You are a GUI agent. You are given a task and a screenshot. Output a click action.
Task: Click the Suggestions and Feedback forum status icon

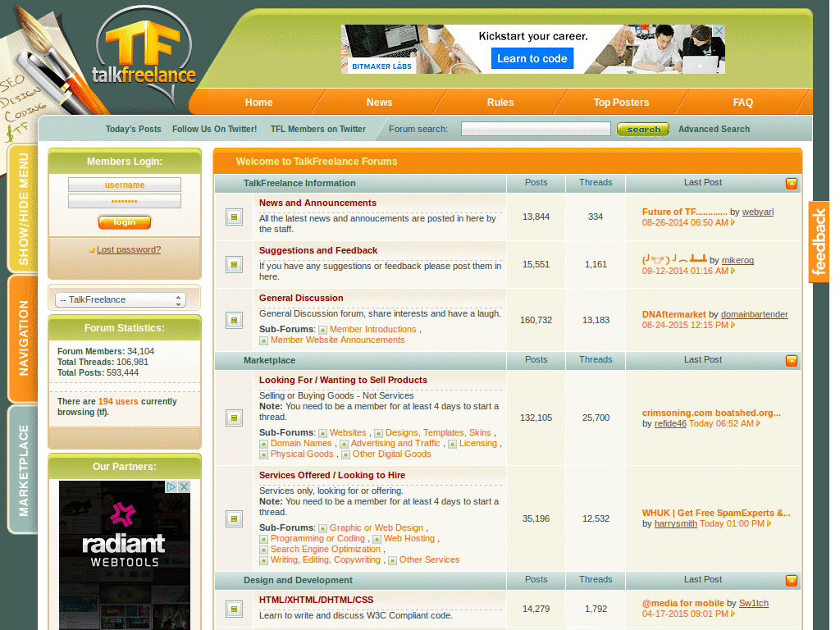coord(234,264)
